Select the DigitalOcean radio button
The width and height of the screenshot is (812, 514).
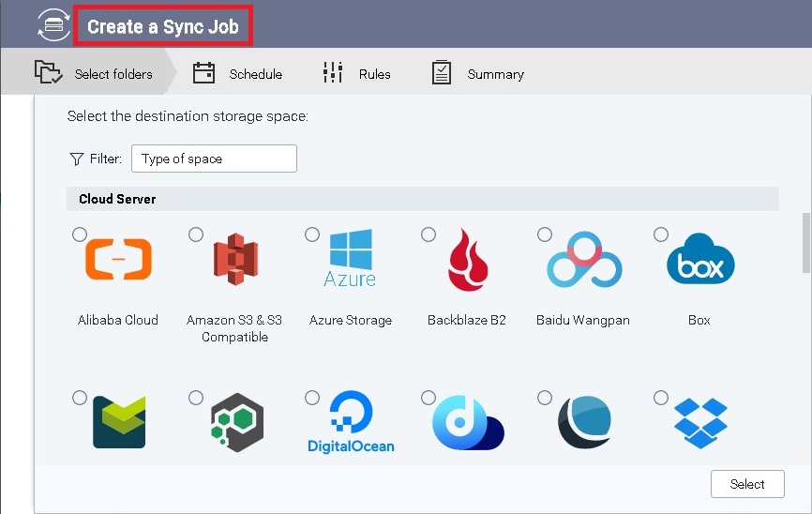coord(312,398)
